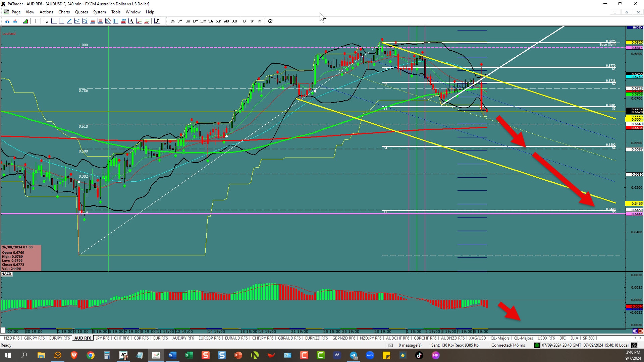Click the vertical lines drawing tool
Screen dimensions: 644x362
[x=115, y=21]
